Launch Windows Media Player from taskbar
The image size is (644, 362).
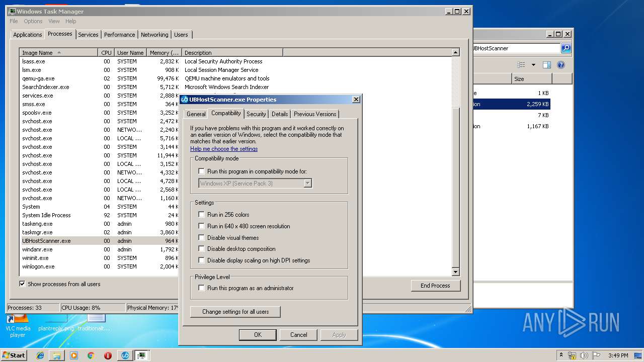74,355
